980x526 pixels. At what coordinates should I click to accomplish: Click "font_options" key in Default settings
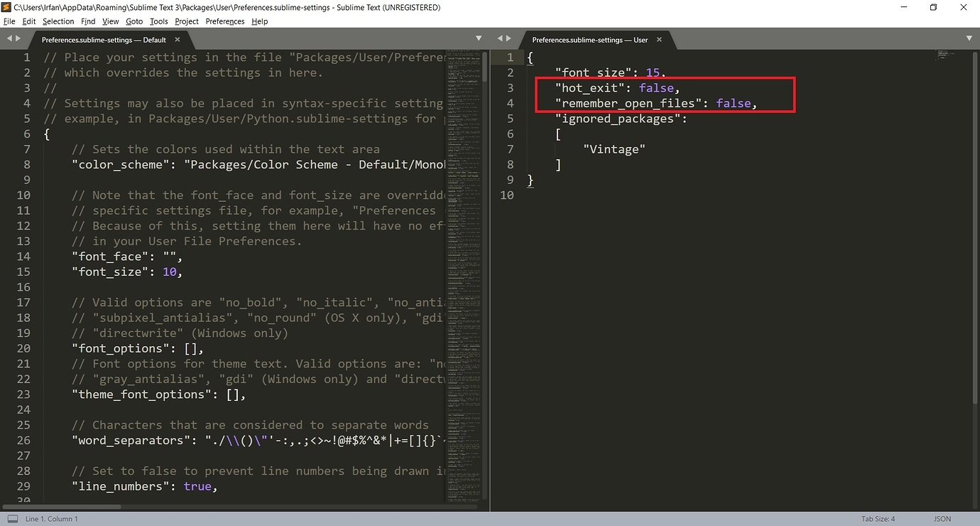121,349
